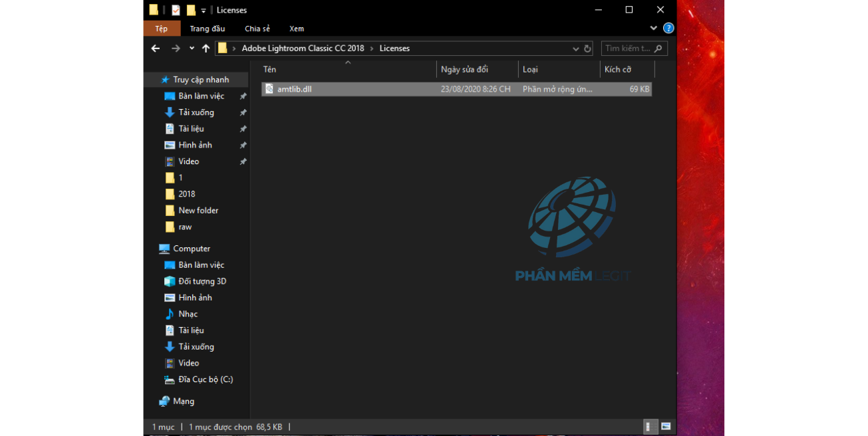Viewport: 868px width, 436px height.
Task: Open the 2018 folder in sidebar
Action: 187,194
